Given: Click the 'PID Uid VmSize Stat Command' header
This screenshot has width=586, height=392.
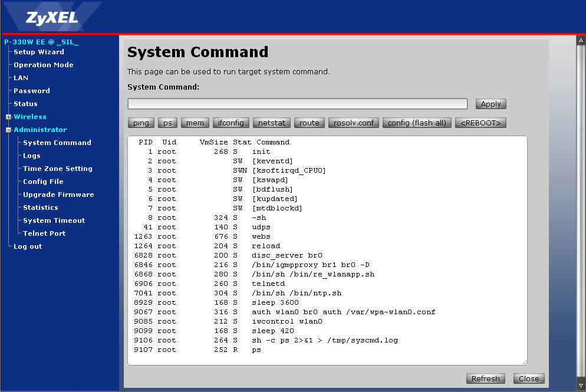Looking at the screenshot, I should tap(214, 142).
